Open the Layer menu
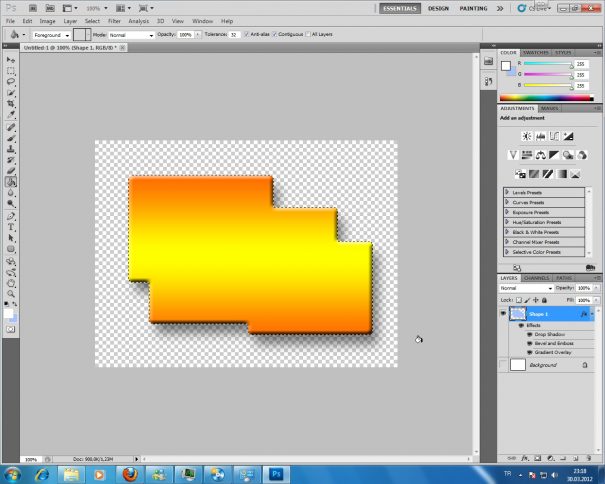605x484 pixels. pyautogui.click(x=70, y=21)
